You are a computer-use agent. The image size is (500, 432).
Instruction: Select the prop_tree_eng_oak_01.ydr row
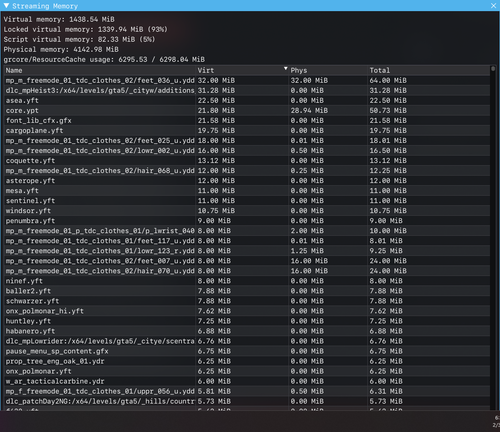point(247,361)
